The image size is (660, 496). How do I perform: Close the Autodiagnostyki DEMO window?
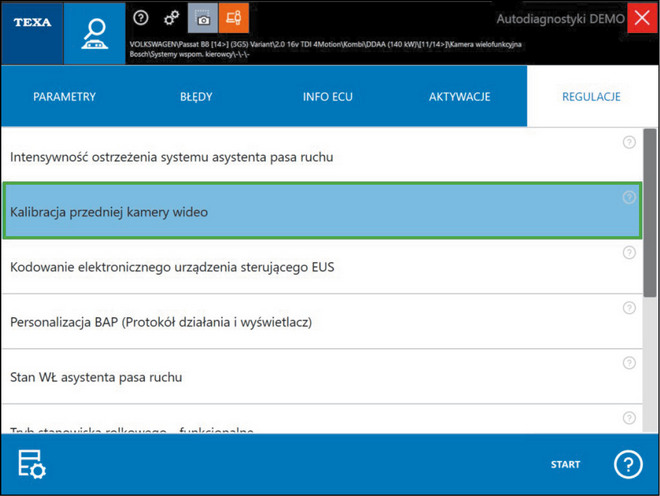click(642, 18)
